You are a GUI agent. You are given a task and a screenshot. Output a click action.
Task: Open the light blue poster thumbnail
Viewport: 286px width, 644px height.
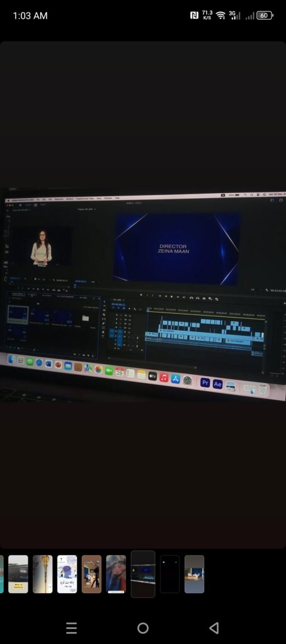pos(67,574)
